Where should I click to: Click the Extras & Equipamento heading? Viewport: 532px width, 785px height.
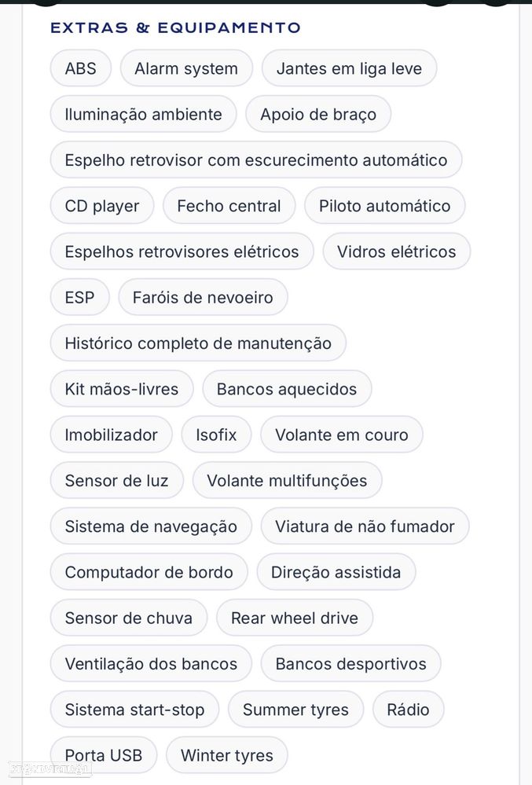click(x=176, y=28)
